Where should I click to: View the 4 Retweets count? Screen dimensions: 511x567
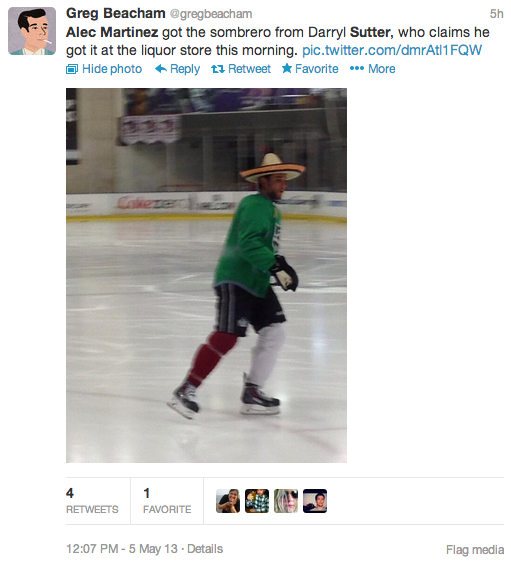pos(92,501)
